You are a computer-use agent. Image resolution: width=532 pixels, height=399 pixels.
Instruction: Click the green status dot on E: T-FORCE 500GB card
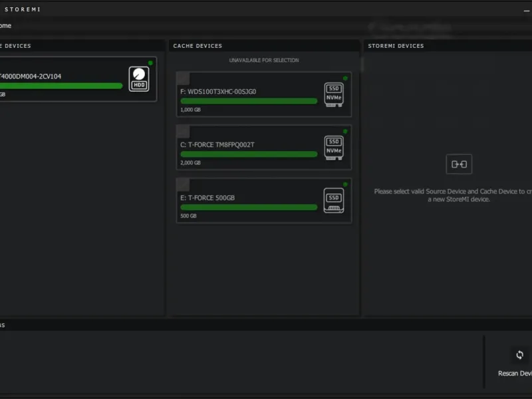[x=345, y=184]
